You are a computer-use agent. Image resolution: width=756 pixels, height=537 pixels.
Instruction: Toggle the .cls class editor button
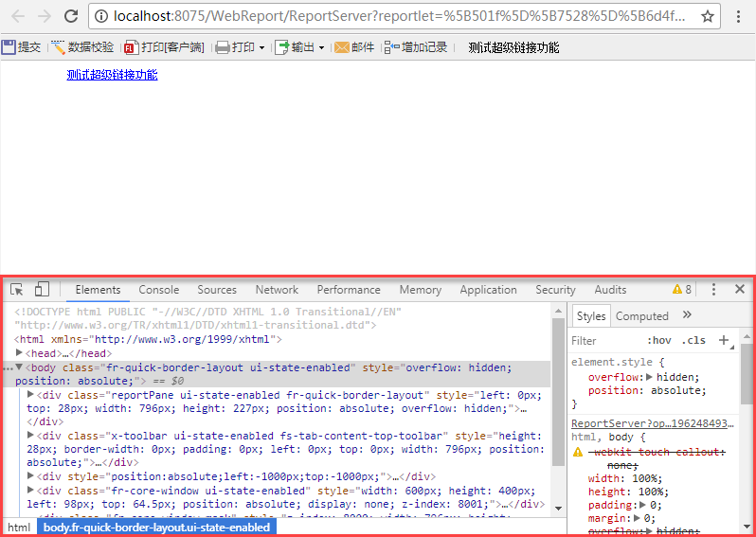click(x=693, y=340)
